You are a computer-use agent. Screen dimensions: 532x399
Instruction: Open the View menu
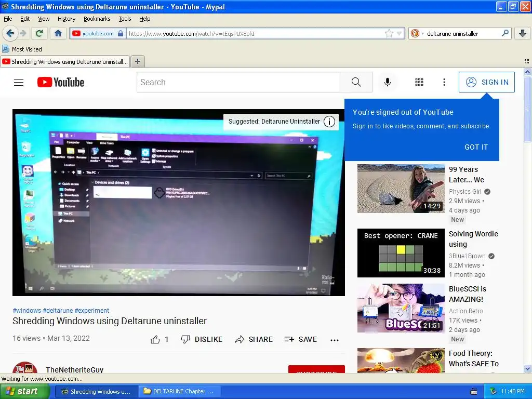pos(44,19)
